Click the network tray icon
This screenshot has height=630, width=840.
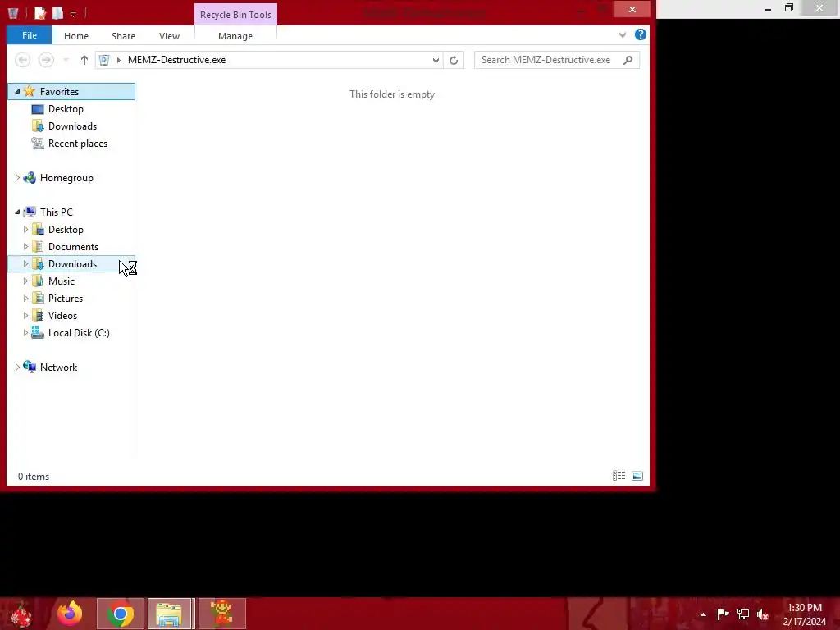pos(743,614)
